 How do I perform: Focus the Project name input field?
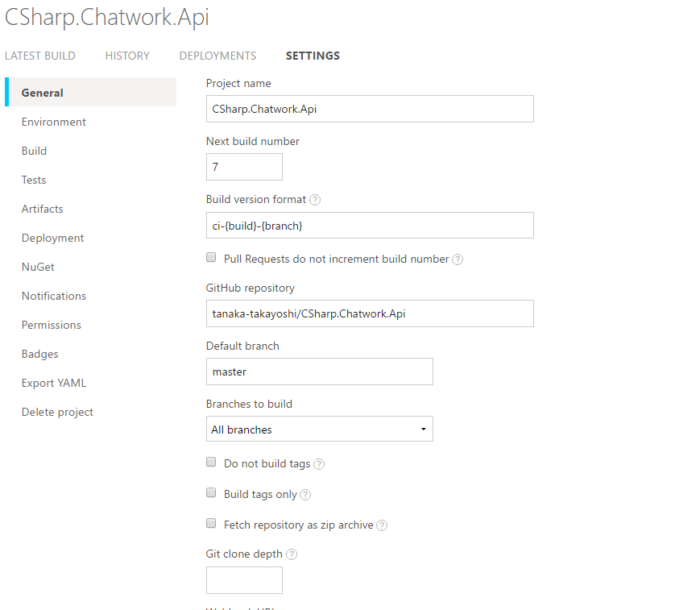(370, 109)
